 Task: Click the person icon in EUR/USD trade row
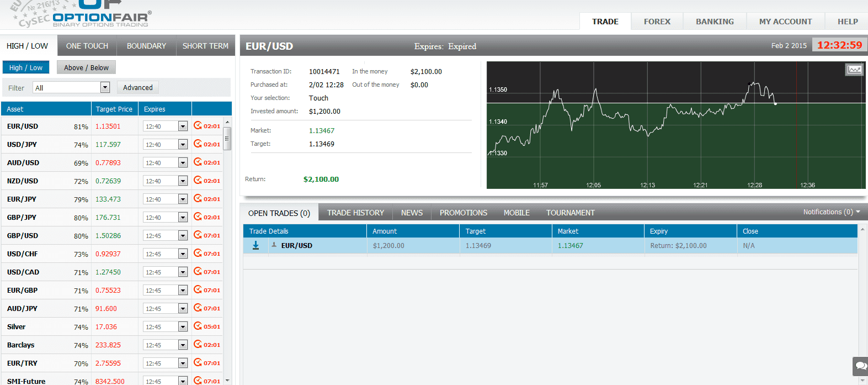click(274, 245)
